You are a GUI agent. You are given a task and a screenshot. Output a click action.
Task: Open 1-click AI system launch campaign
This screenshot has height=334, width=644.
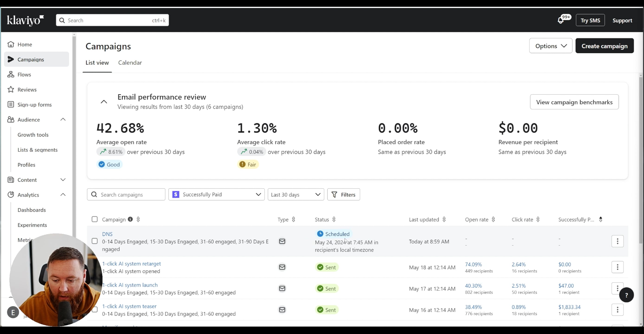point(130,285)
